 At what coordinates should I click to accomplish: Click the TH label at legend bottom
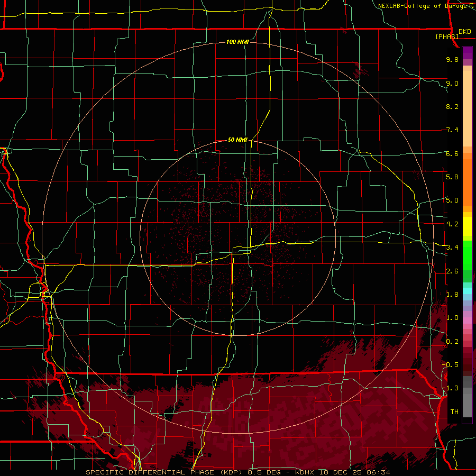click(x=454, y=412)
